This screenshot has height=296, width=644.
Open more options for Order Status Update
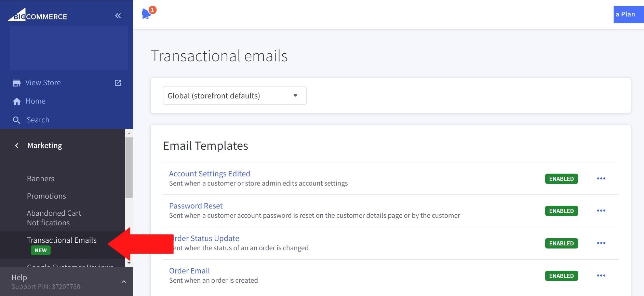point(601,243)
